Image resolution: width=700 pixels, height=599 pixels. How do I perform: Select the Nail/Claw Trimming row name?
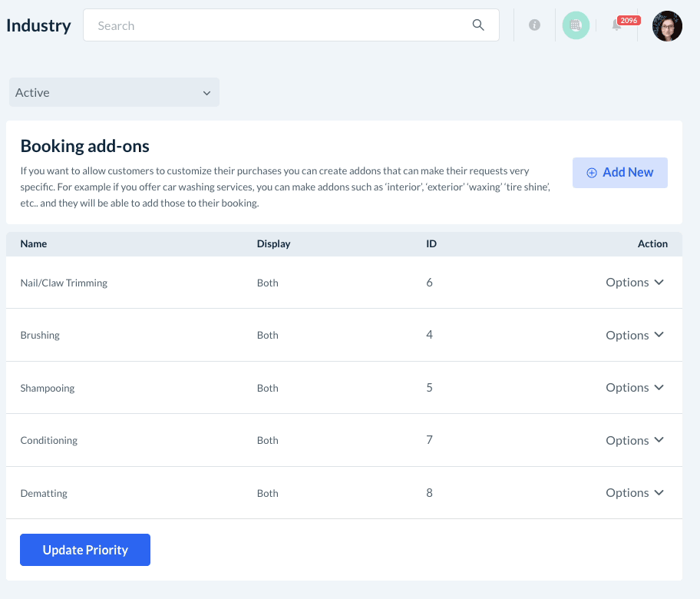point(64,283)
